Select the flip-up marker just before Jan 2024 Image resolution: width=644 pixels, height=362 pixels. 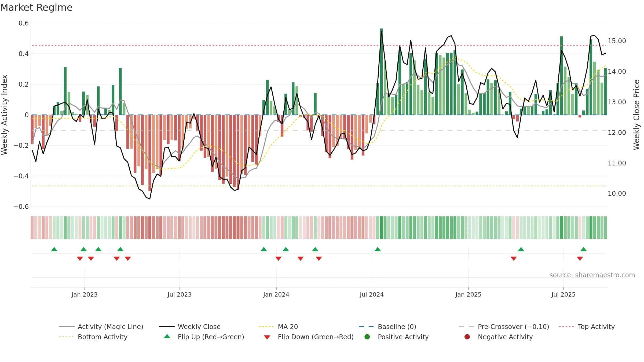264,249
